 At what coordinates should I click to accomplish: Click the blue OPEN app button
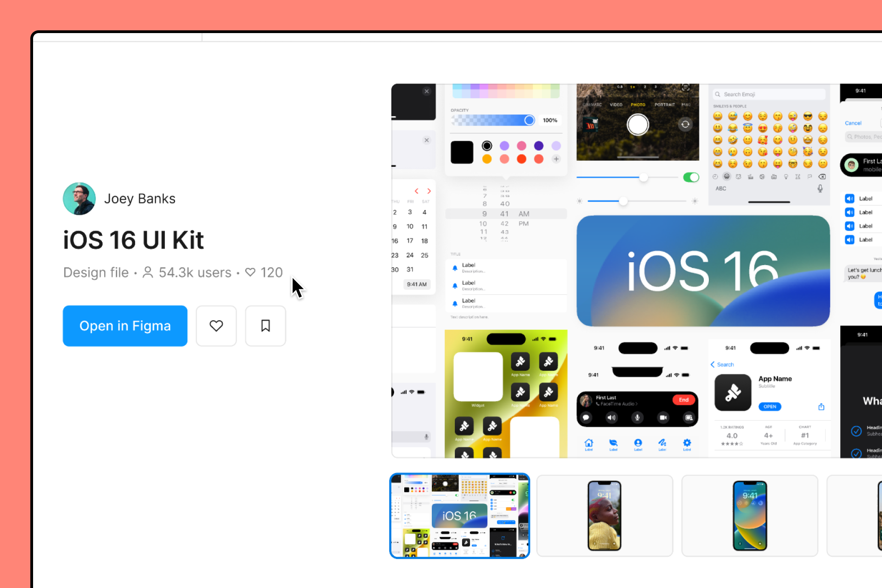[770, 407]
